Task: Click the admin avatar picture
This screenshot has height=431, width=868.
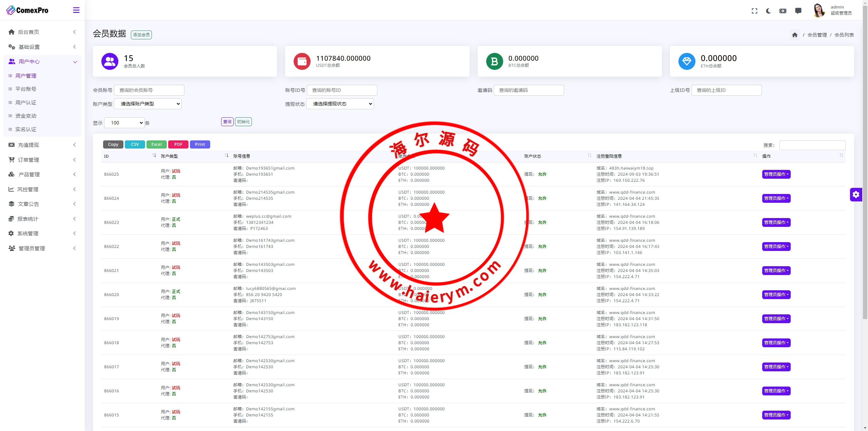Action: [819, 10]
